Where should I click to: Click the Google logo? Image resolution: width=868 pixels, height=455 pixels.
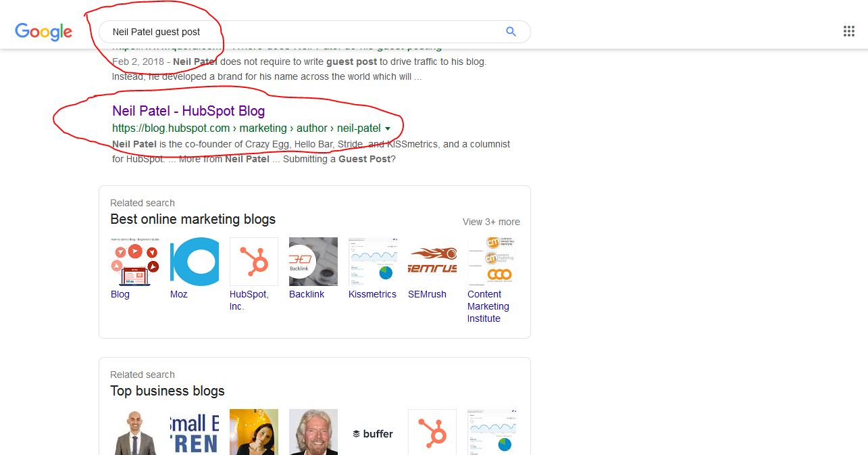point(43,32)
